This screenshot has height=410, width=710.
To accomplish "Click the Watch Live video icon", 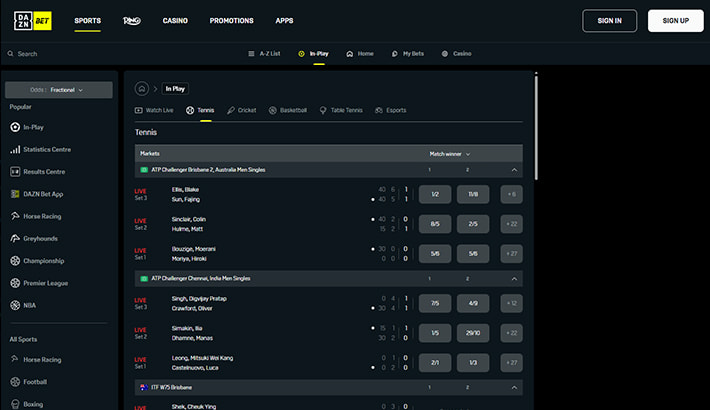I will pyautogui.click(x=139, y=110).
